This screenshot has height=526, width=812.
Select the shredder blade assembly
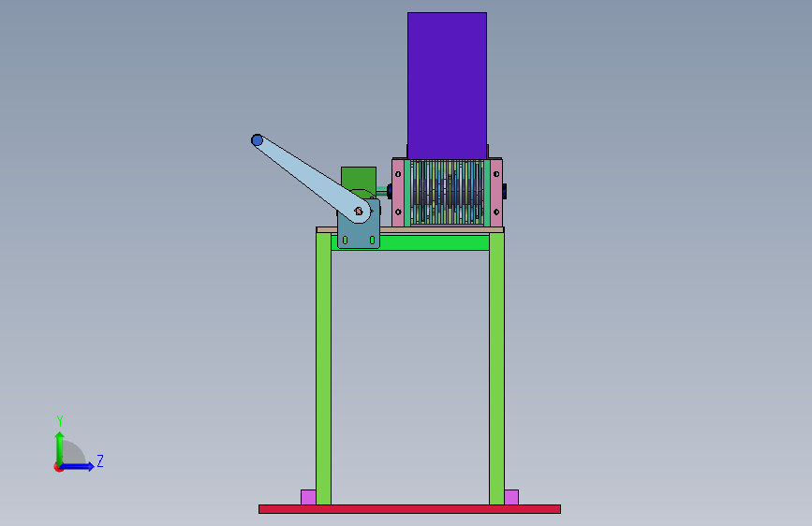click(447, 193)
